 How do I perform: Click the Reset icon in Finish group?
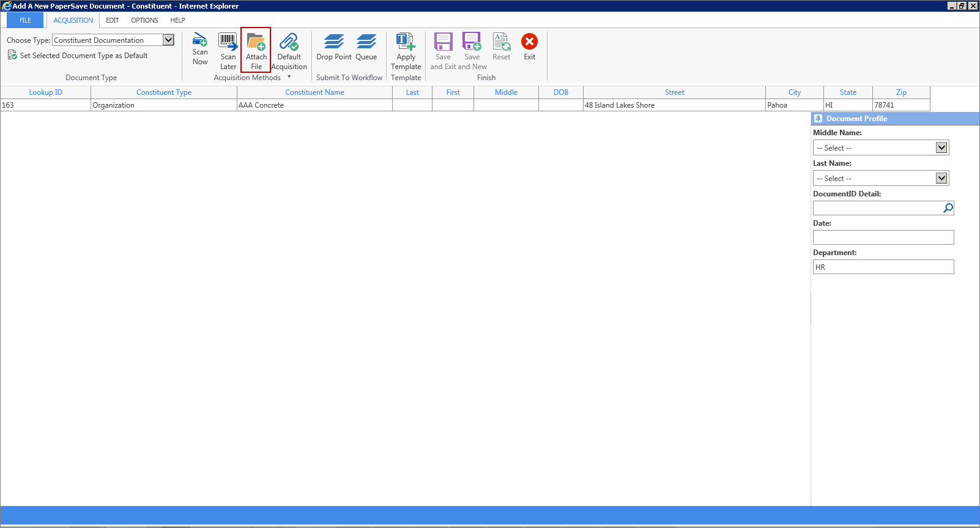point(501,42)
